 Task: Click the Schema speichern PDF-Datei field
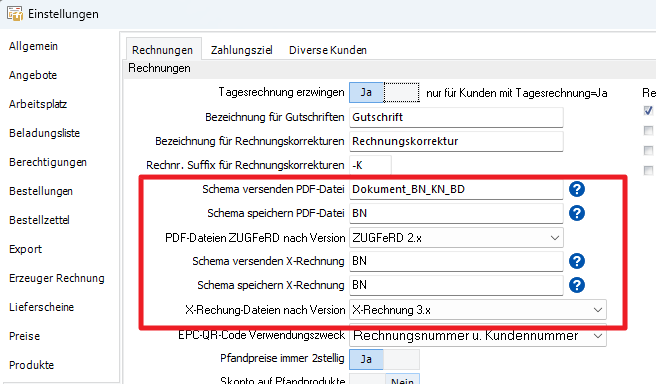pyautogui.click(x=456, y=213)
